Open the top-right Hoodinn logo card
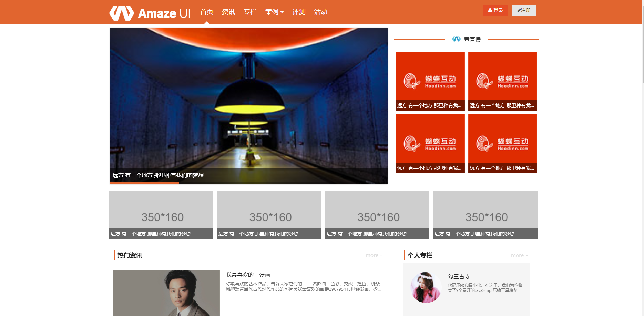Image resolution: width=644 pixels, height=316 pixels. tap(502, 81)
